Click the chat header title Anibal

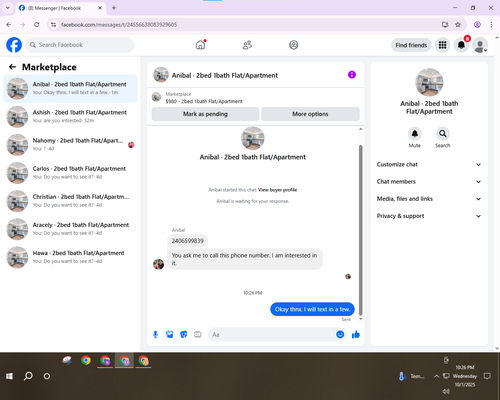(225, 75)
